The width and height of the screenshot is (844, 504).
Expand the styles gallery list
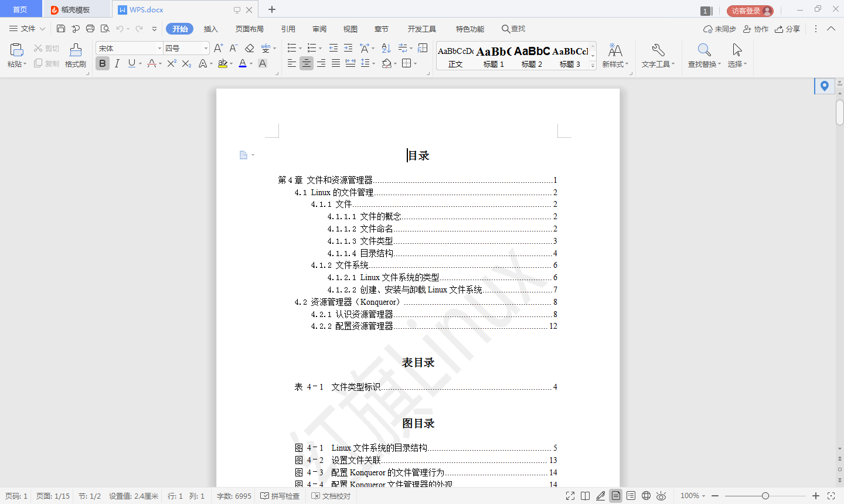(593, 65)
